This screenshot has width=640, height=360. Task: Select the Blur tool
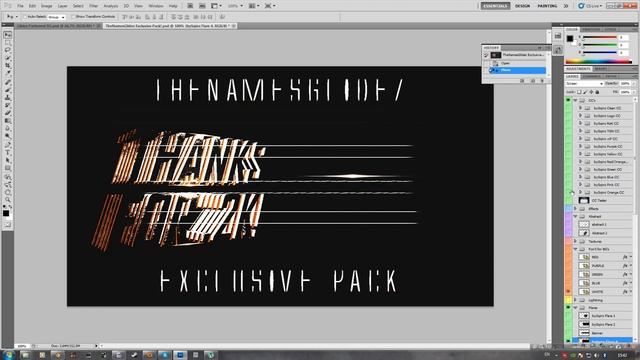(7, 129)
